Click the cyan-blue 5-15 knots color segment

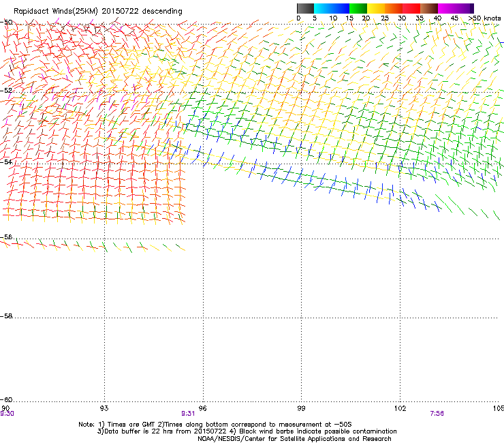(332, 8)
